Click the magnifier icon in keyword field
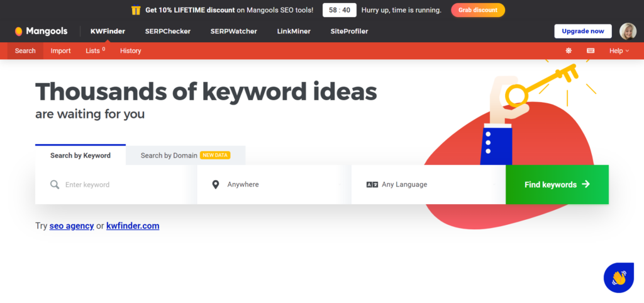Screen dimensions: 644x303 coord(55,185)
